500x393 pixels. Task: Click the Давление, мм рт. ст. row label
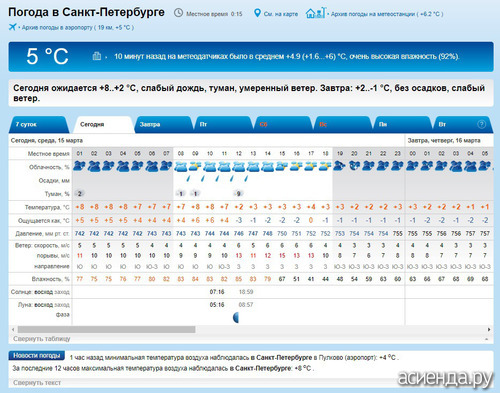tap(42, 234)
